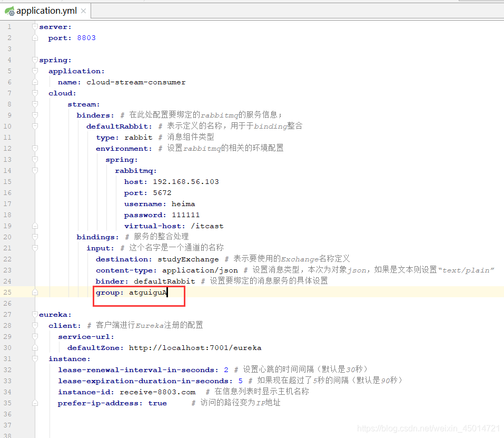Click the destination value studyExchange
The image size is (504, 438).
[188, 259]
